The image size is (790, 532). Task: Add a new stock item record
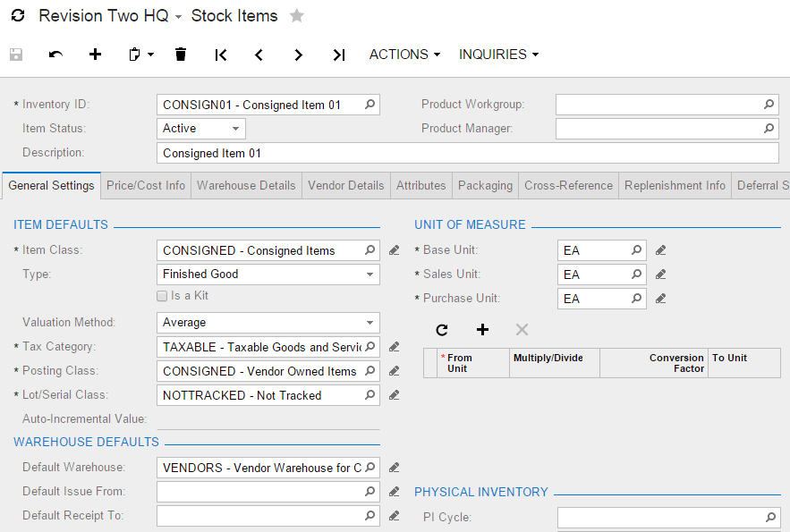(x=95, y=55)
